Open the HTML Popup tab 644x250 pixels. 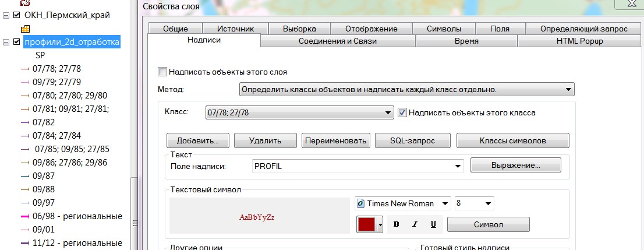coord(579,41)
